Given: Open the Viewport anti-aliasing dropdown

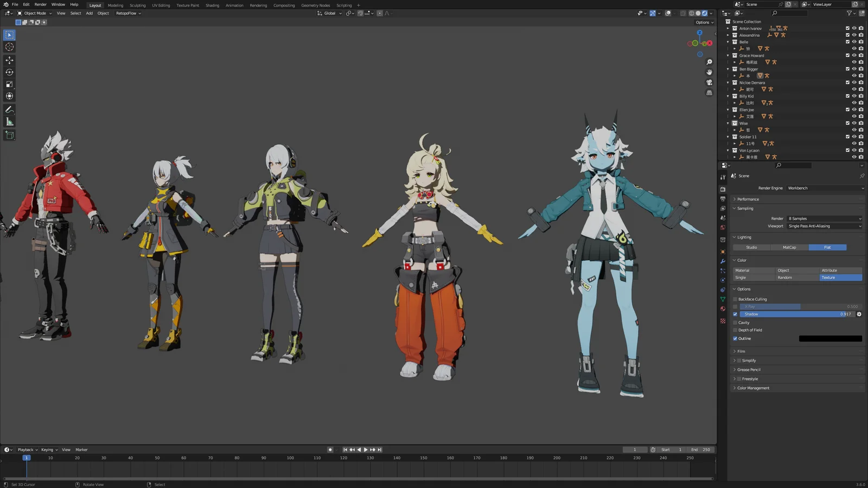Looking at the screenshot, I should point(825,226).
